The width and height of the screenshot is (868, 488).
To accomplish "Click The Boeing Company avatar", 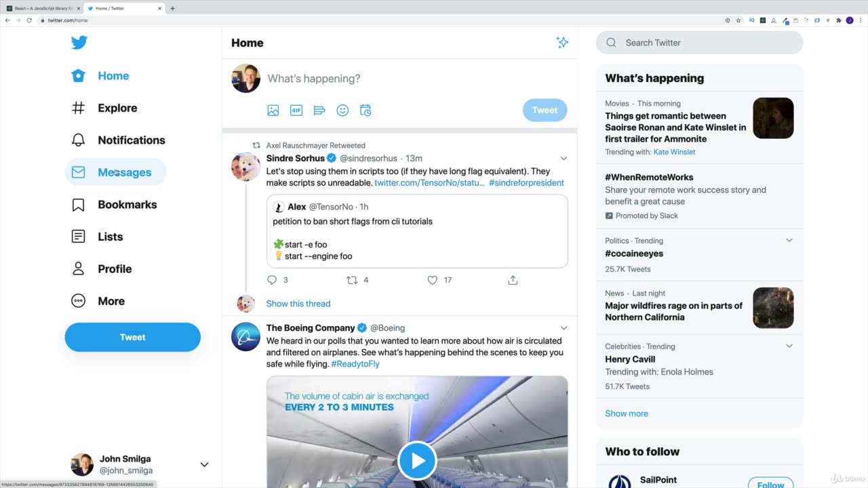I will click(x=245, y=337).
